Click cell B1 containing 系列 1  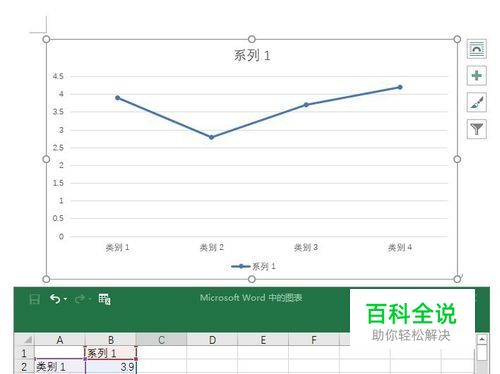coord(111,353)
